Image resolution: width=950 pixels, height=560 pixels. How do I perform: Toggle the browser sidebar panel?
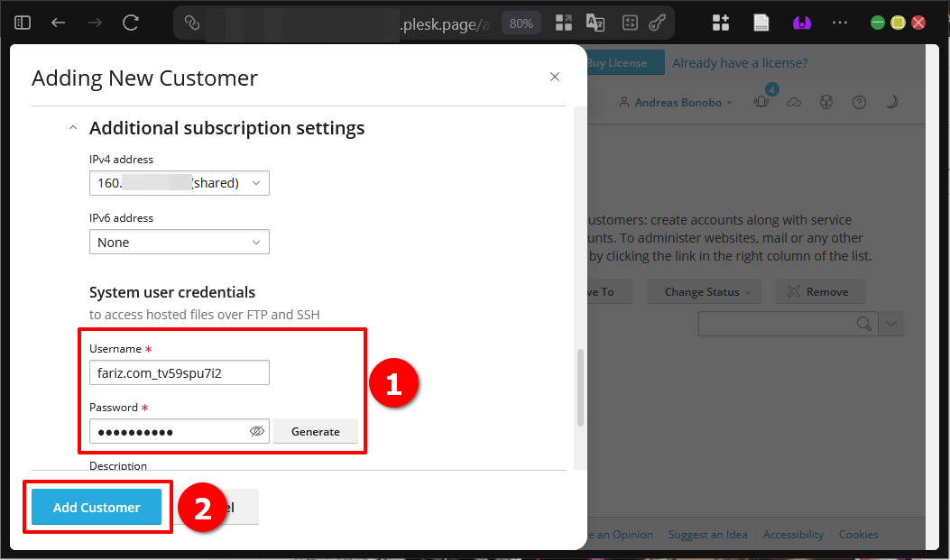point(23,23)
